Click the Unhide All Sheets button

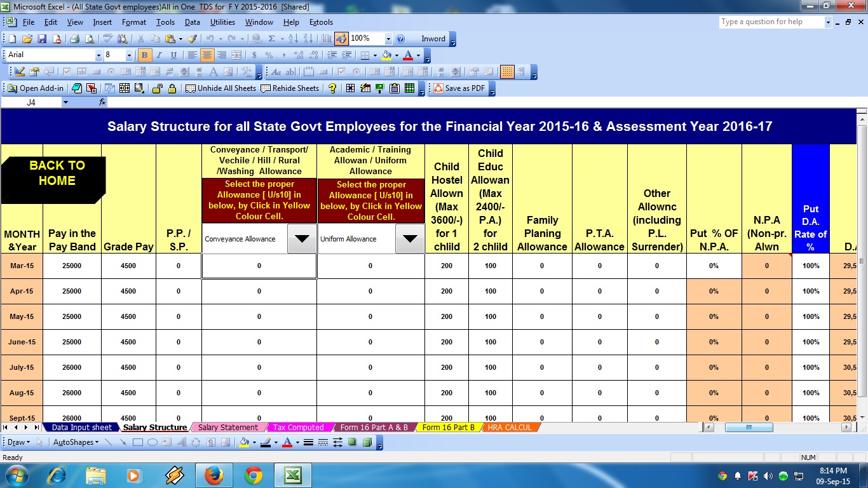(221, 88)
